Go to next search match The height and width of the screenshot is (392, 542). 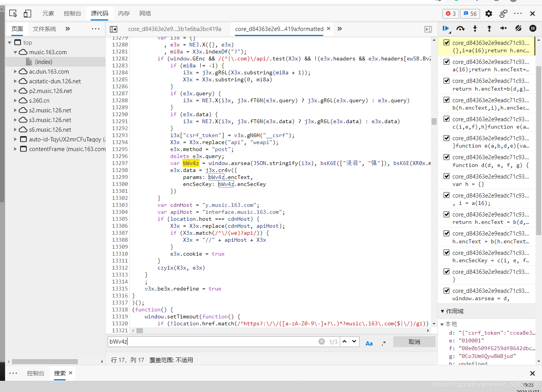pyautogui.click(x=354, y=341)
